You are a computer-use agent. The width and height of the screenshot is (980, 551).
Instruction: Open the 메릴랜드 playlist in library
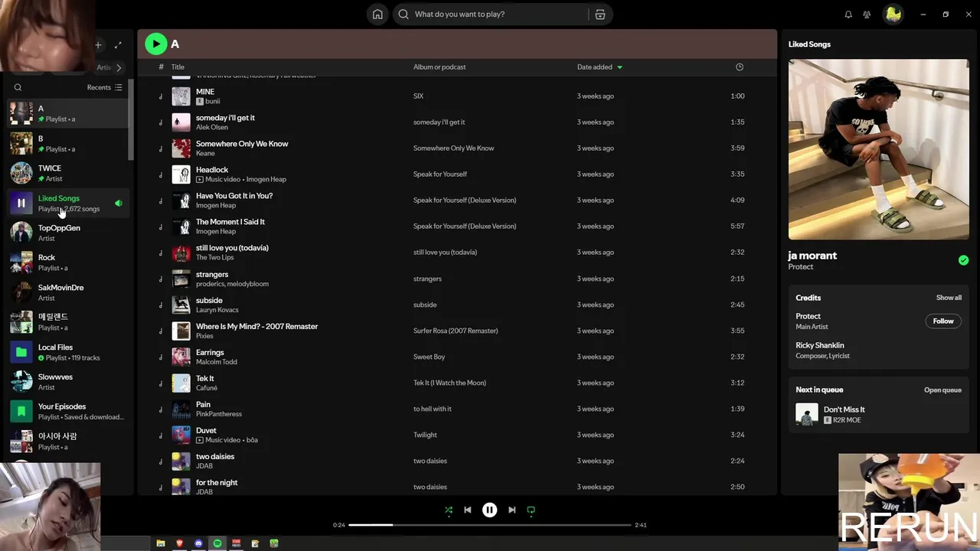(x=69, y=322)
